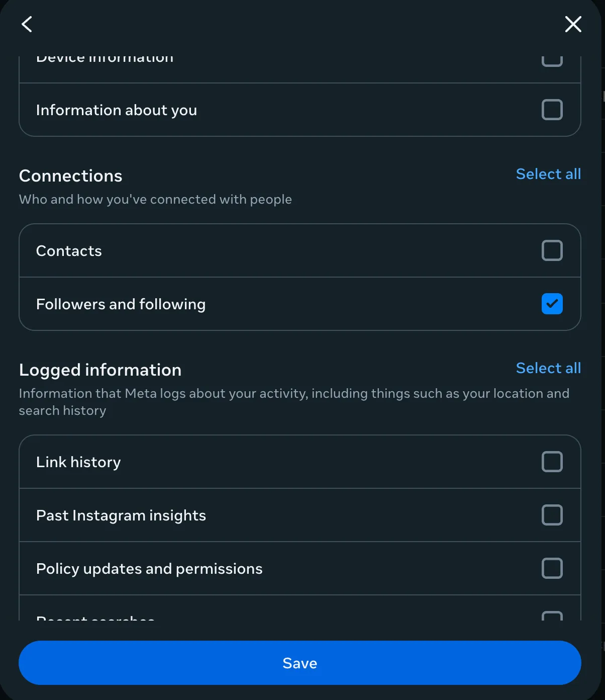Click the Past Instagram insights row
The height and width of the screenshot is (700, 605).
[201, 515]
